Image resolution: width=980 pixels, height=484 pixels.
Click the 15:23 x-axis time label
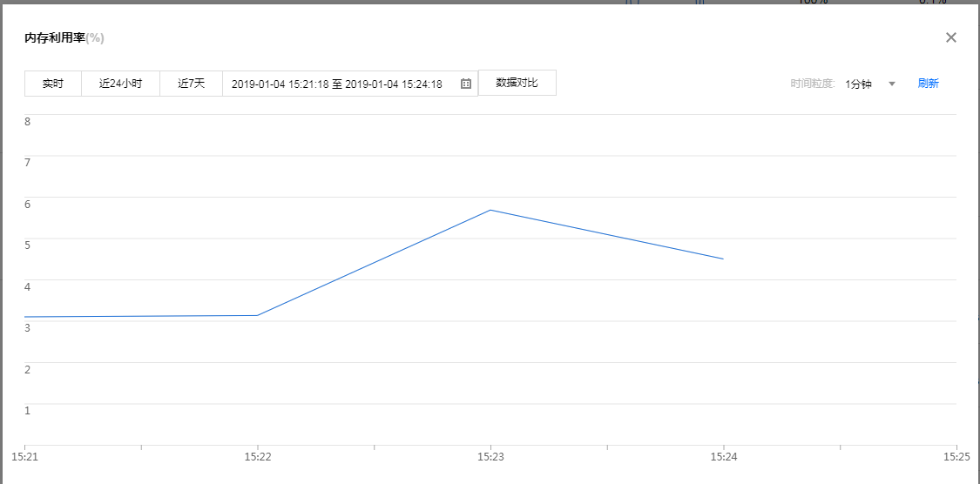click(490, 455)
